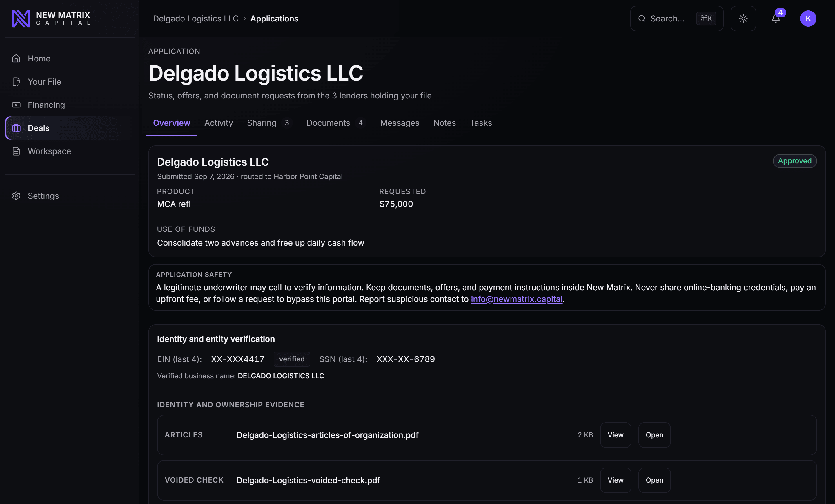Click the Financing cash icon

coord(16,105)
